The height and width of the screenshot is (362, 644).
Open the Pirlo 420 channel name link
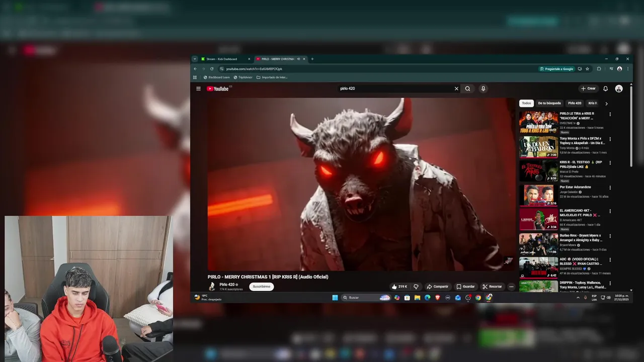(x=227, y=285)
